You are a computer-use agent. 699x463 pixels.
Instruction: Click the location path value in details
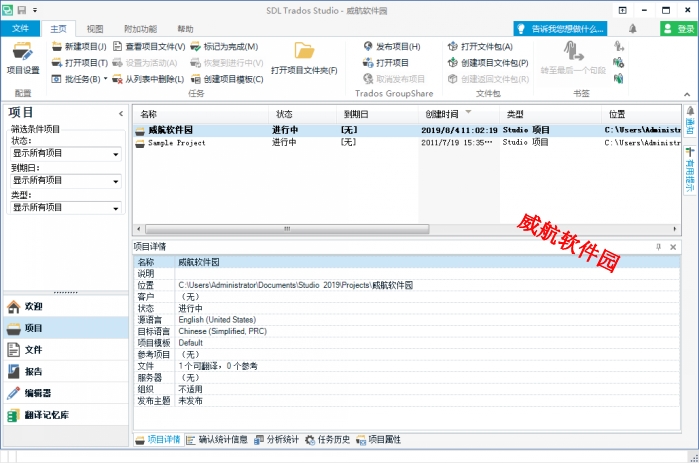tap(296, 285)
